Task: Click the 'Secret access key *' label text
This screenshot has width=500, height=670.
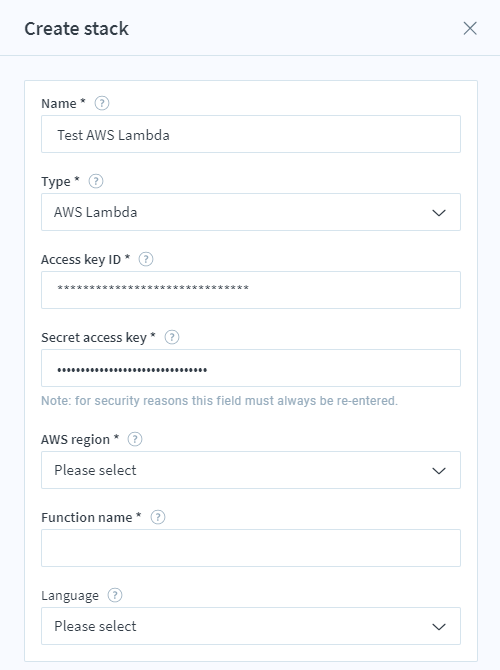Action: coord(98,338)
